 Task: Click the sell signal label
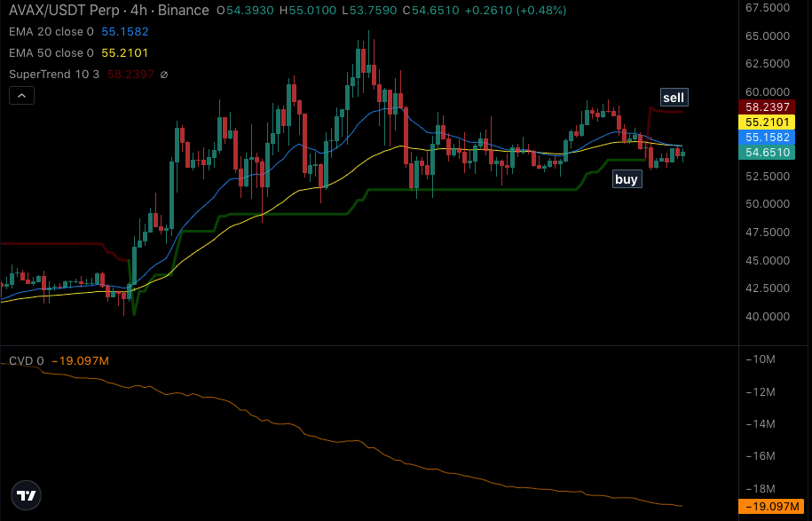click(674, 98)
